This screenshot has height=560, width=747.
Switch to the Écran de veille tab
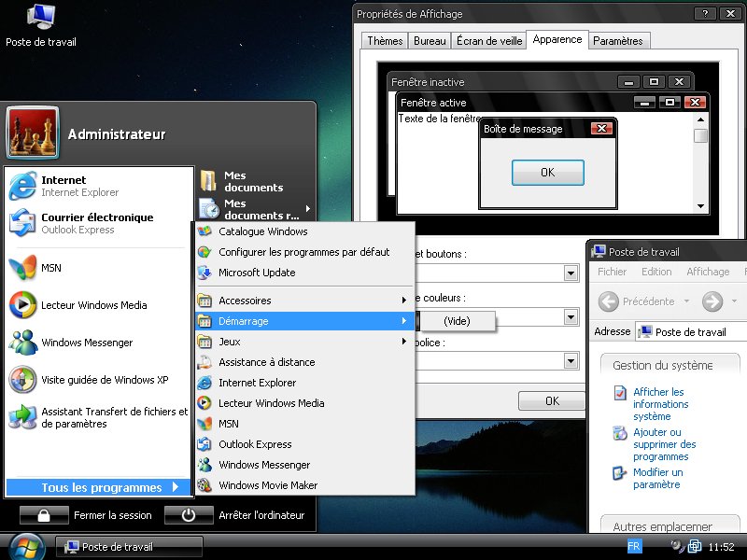tap(489, 41)
